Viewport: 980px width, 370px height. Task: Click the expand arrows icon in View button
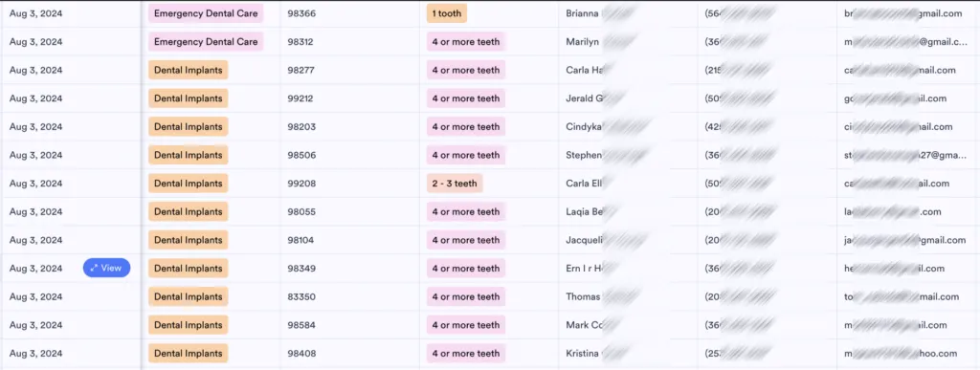(x=94, y=269)
